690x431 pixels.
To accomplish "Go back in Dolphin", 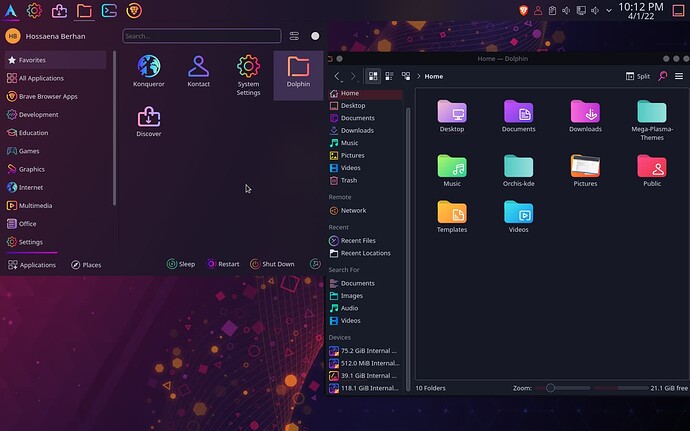I will pyautogui.click(x=338, y=76).
